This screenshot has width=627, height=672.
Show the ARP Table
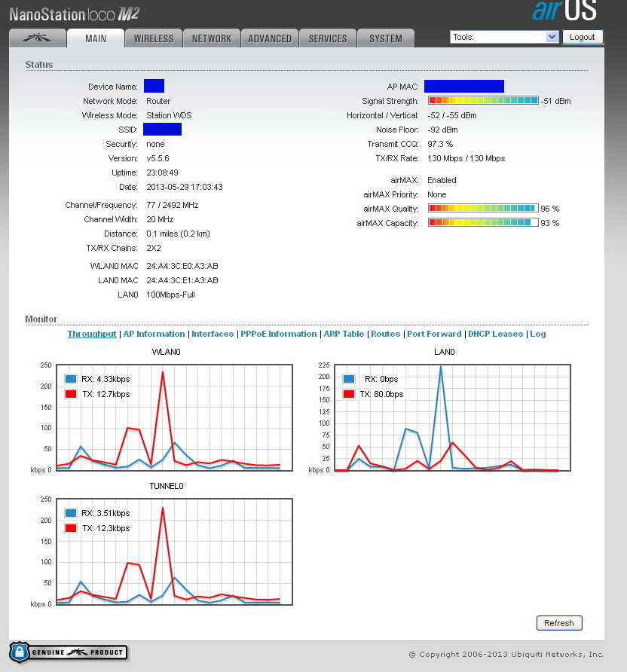coord(344,334)
